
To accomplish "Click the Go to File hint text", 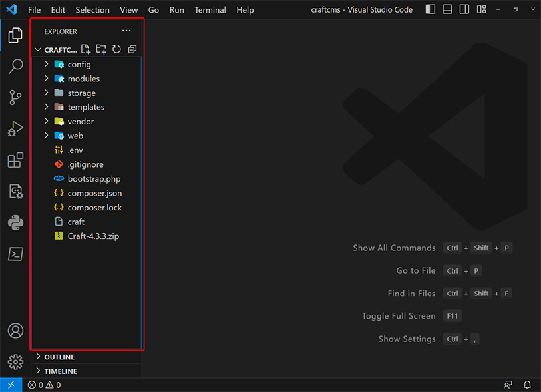I will coord(416,270).
